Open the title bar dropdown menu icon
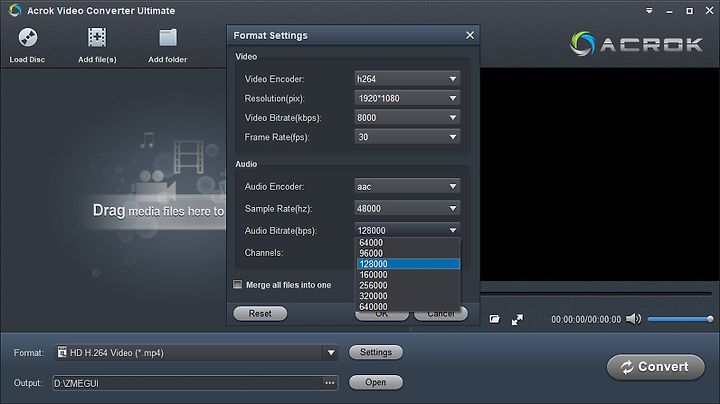Viewport: 720px width, 404px height. 649,10
